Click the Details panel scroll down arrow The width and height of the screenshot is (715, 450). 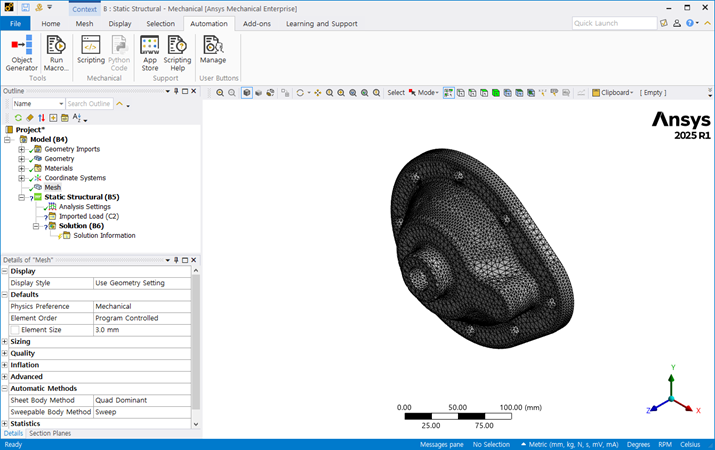coord(196,424)
